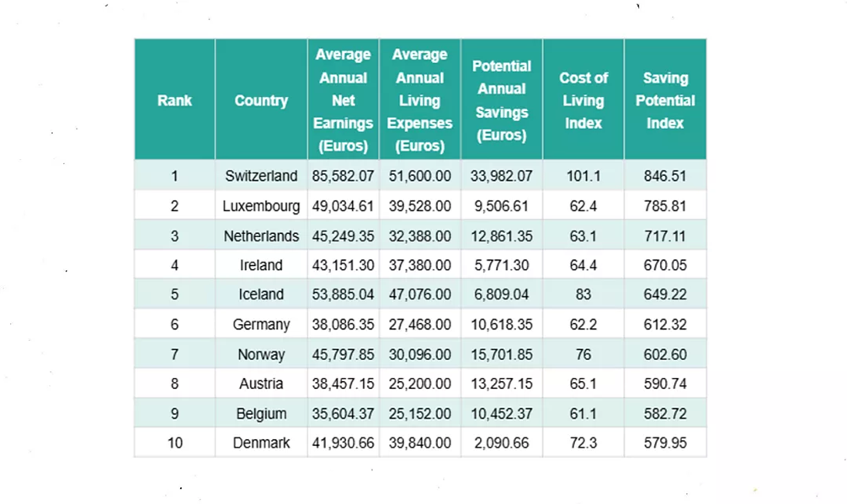Select the Average Annual Net Earnings header
847x504 pixels.
[343, 100]
